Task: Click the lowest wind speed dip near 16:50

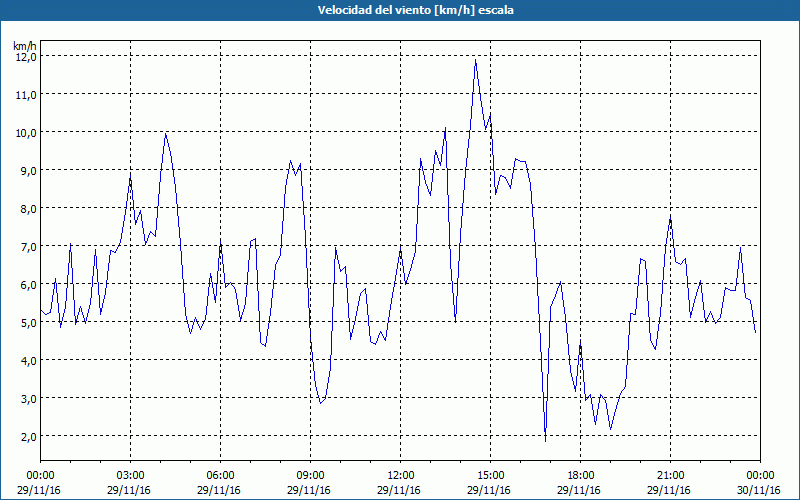Action: pyautogui.click(x=545, y=441)
